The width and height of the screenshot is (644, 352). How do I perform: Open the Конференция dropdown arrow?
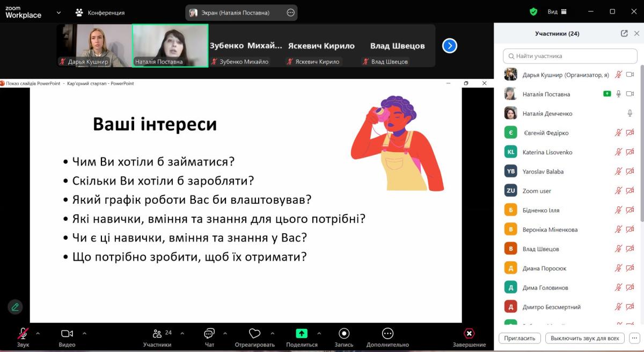point(58,12)
